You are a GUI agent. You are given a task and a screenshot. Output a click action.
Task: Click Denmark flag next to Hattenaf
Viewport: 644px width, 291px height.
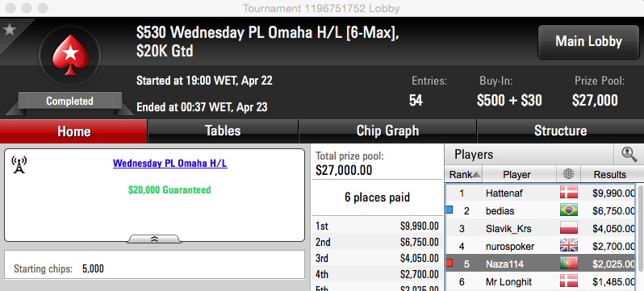coord(568,193)
